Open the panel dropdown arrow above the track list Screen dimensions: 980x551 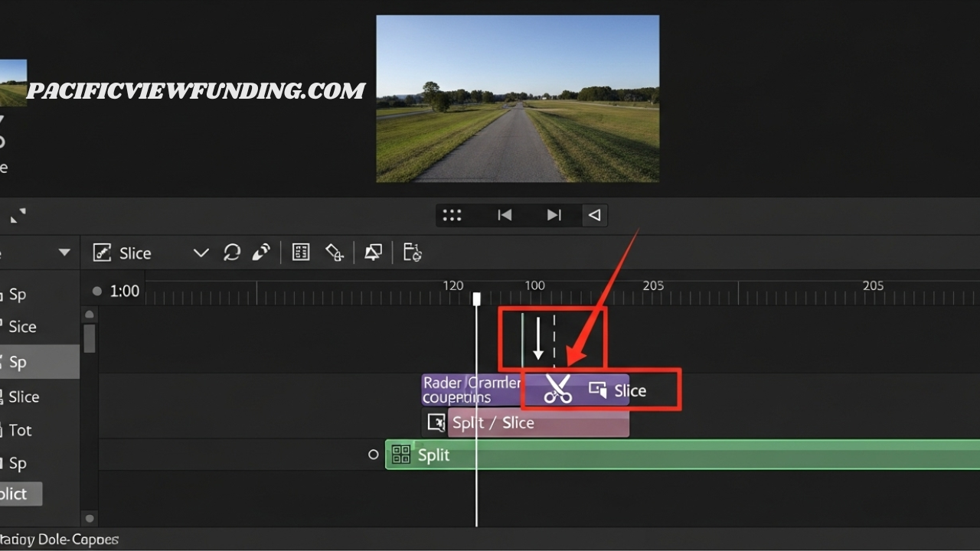click(x=65, y=253)
